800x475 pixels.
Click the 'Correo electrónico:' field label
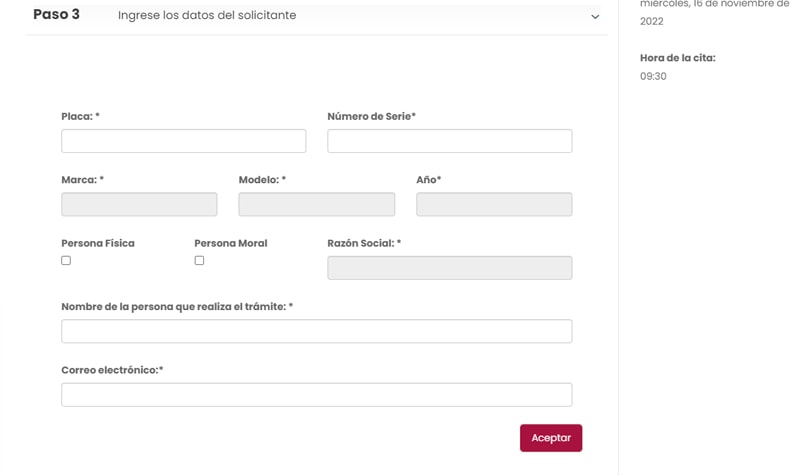pos(112,370)
